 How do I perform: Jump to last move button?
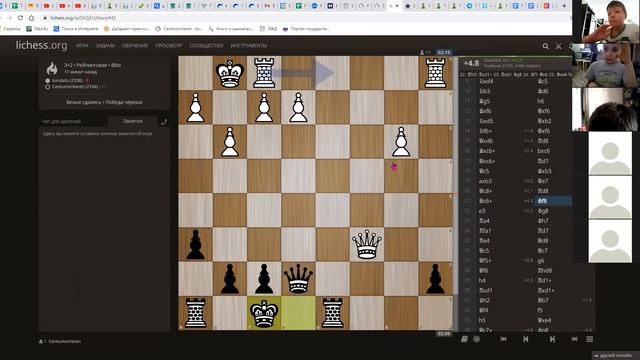tap(574, 339)
